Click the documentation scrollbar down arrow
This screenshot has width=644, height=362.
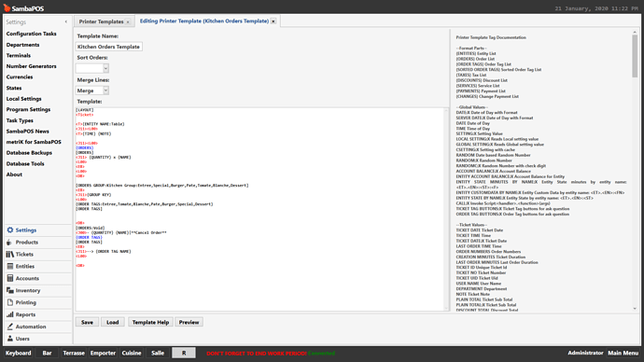pos(635,309)
